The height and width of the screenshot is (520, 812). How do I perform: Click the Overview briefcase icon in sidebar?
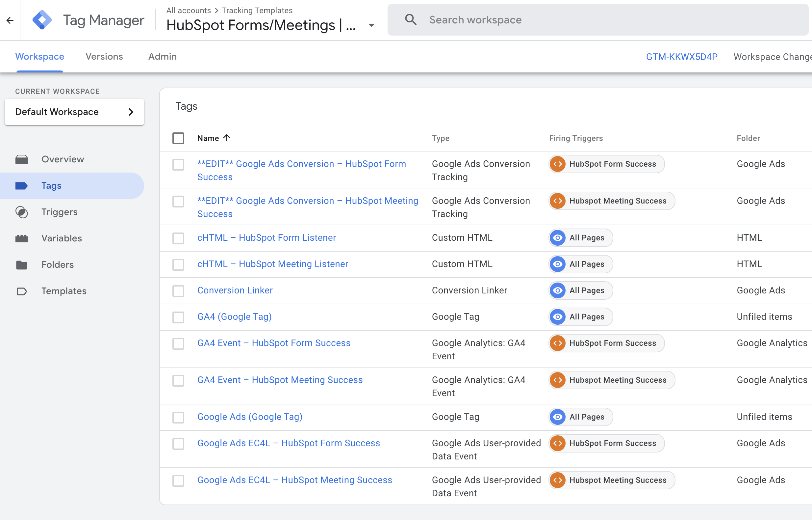22,159
